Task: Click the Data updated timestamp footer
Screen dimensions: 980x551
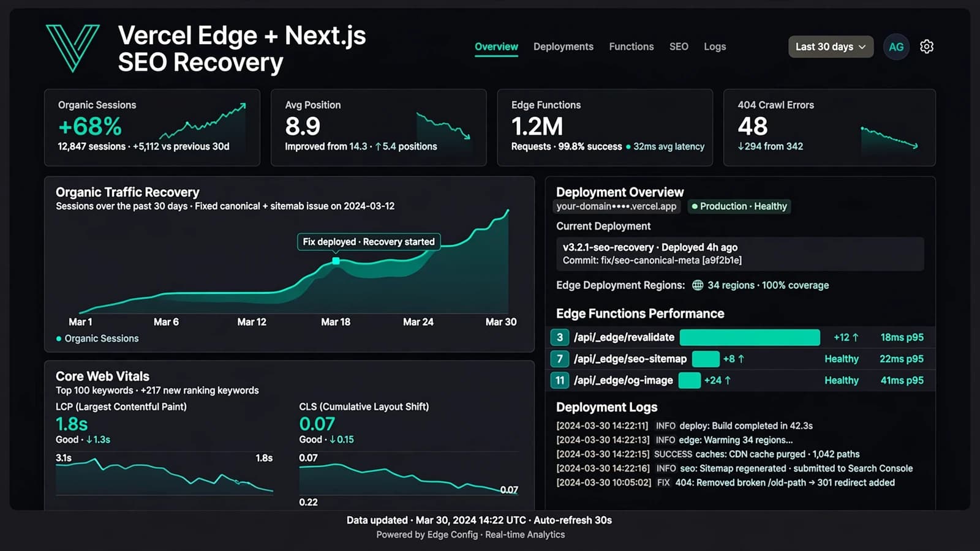Action: coord(479,520)
